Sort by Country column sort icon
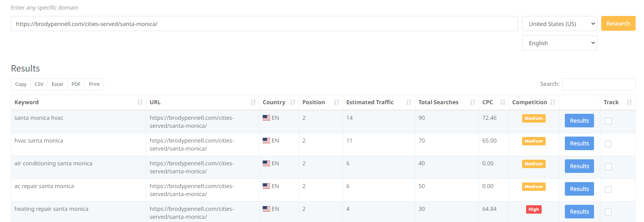Viewport: 644px width, 222px height. click(293, 102)
